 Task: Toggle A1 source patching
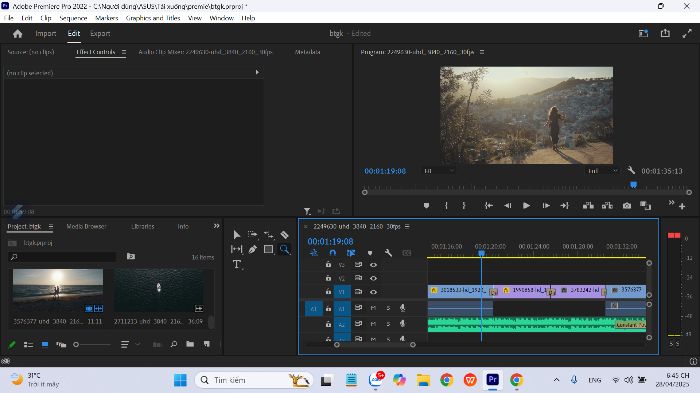(x=313, y=309)
